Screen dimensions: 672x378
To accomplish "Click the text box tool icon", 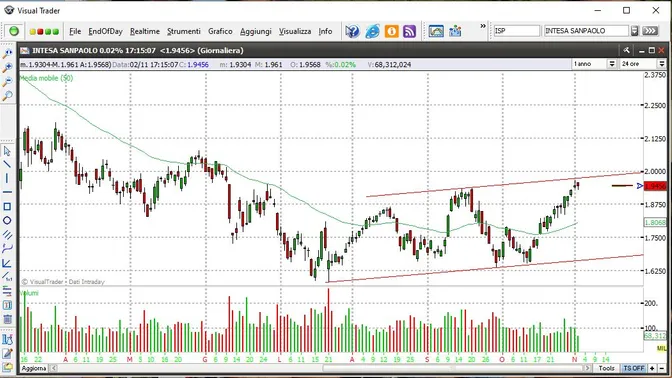I will (x=7, y=305).
